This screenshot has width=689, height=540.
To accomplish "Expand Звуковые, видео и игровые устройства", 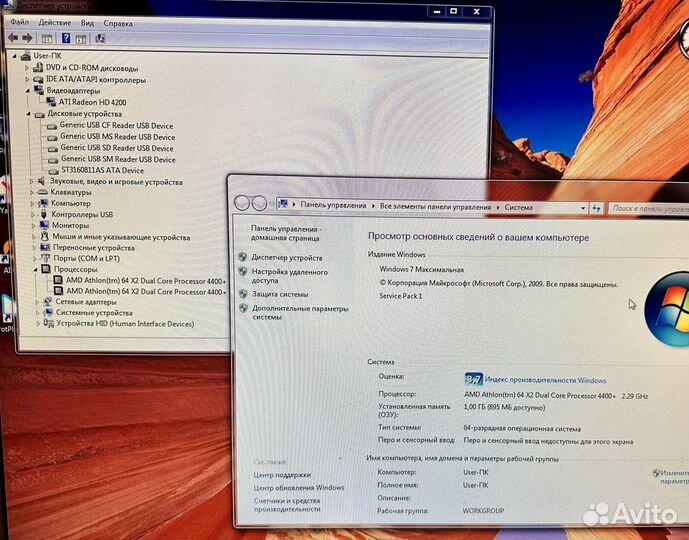I will click(x=32, y=181).
